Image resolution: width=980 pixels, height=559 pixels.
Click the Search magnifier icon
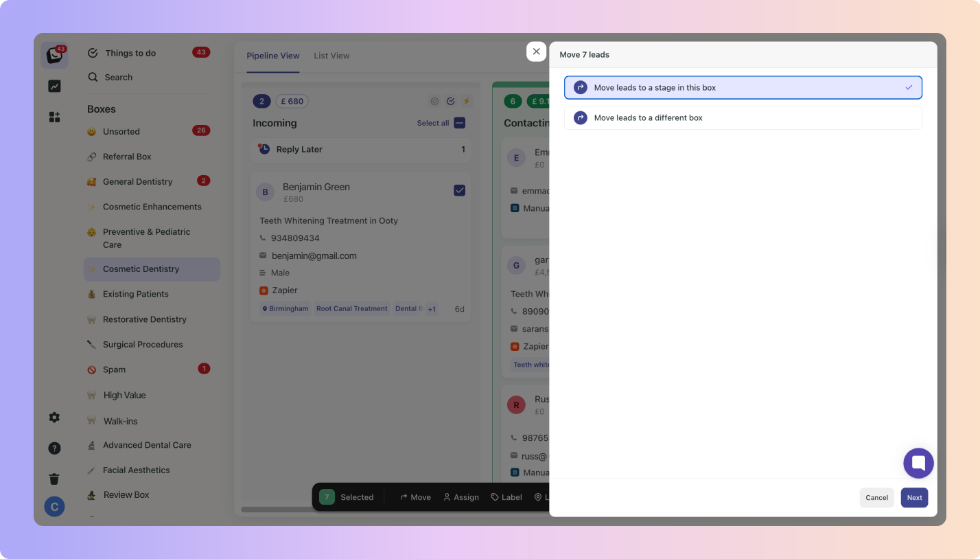tap(93, 77)
